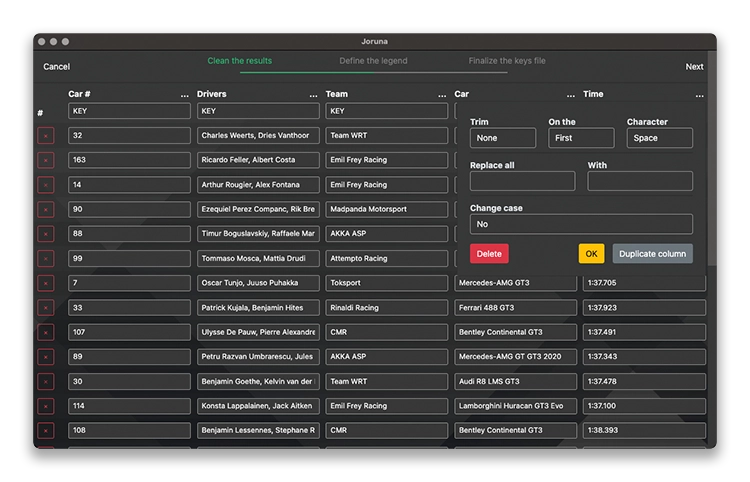Open the Change case dropdown
The width and height of the screenshot is (750, 482).
tap(580, 224)
